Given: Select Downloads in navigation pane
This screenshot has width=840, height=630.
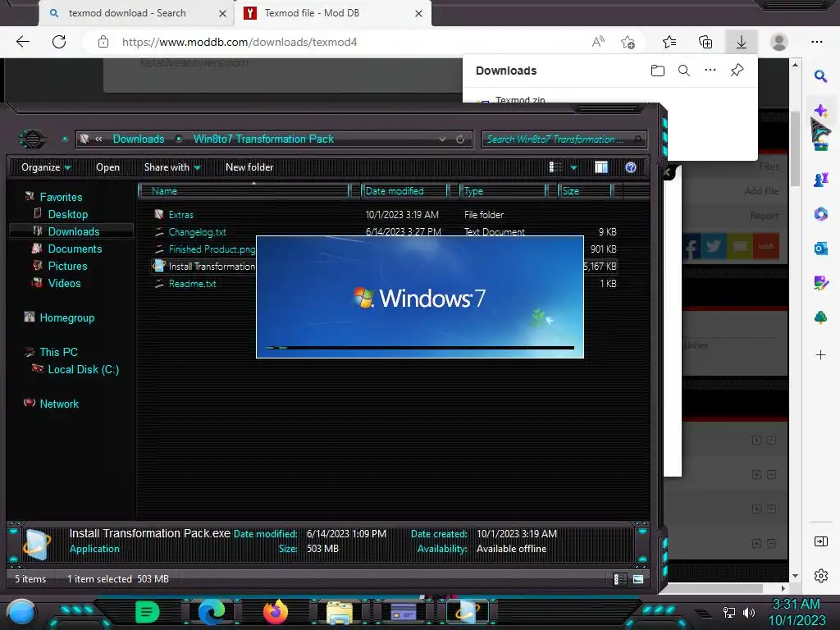Looking at the screenshot, I should click(73, 231).
